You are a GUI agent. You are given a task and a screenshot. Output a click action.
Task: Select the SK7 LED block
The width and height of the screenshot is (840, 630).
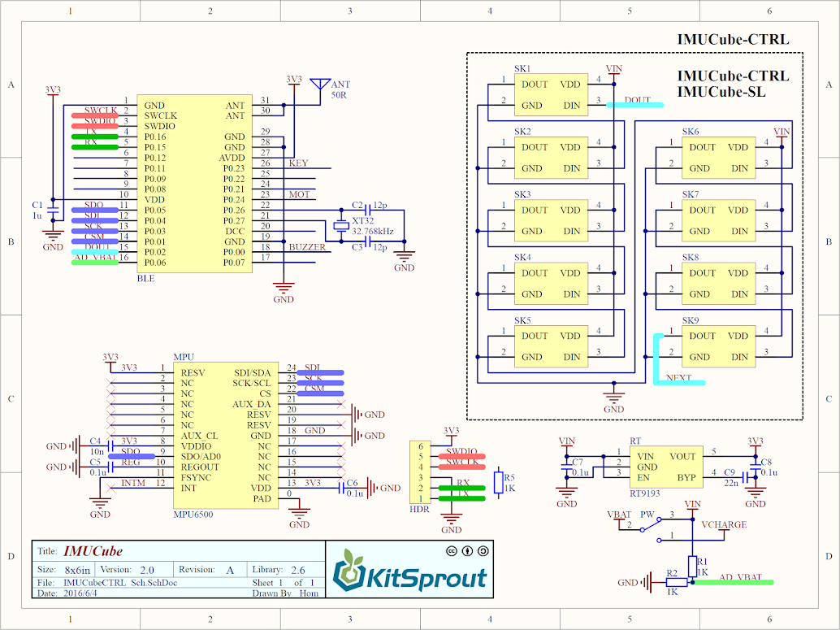719,221
